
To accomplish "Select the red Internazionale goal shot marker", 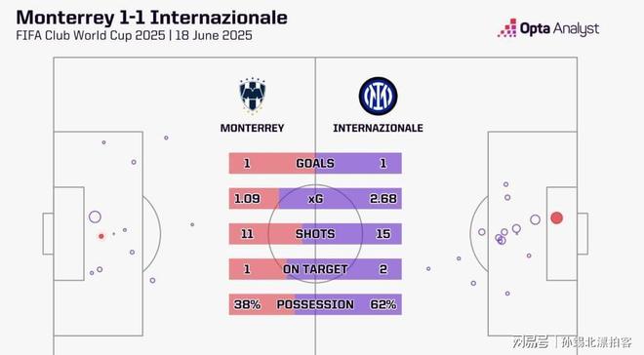I will pos(556,217).
